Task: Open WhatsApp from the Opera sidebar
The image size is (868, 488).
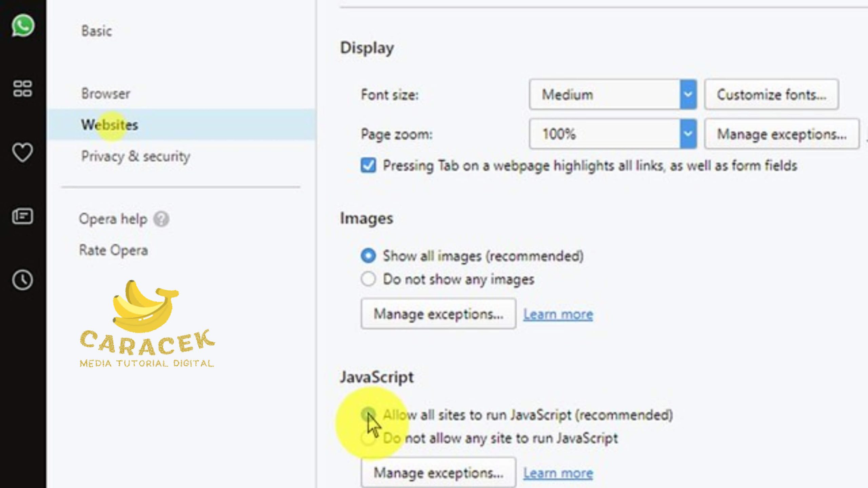Action: (x=23, y=26)
